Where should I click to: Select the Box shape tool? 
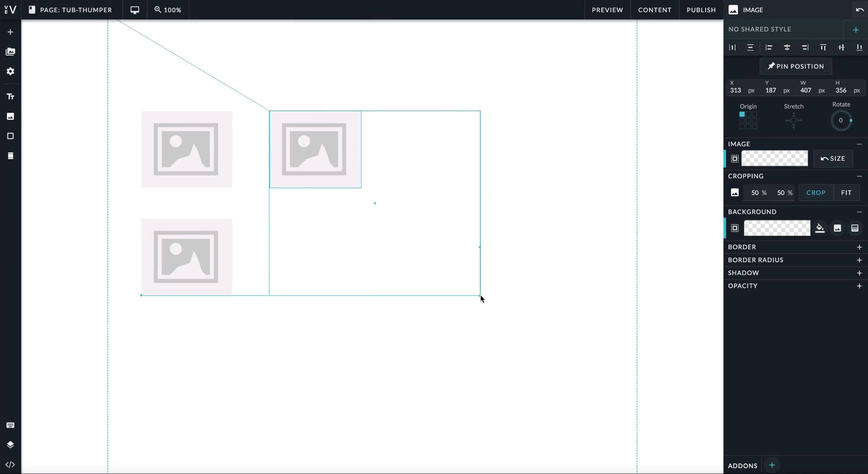pyautogui.click(x=10, y=136)
